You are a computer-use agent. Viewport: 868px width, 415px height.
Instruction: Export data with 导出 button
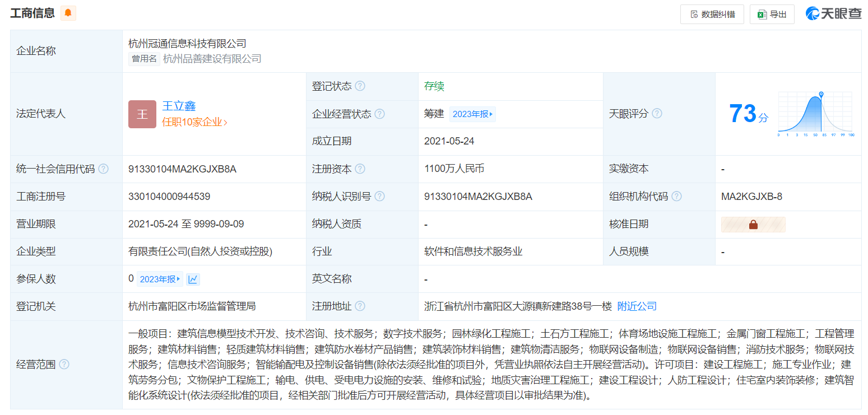[772, 15]
